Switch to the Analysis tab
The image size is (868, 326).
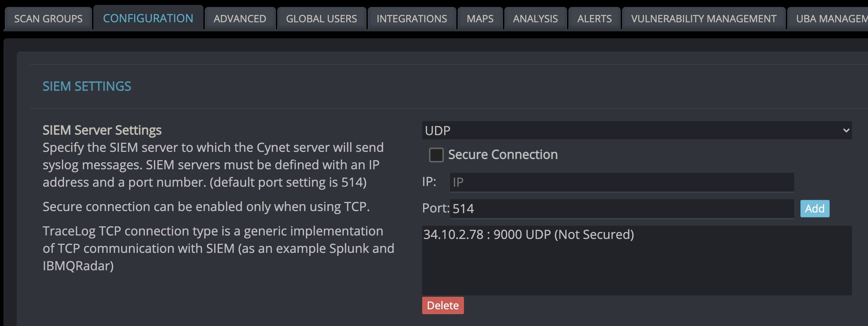click(x=535, y=18)
